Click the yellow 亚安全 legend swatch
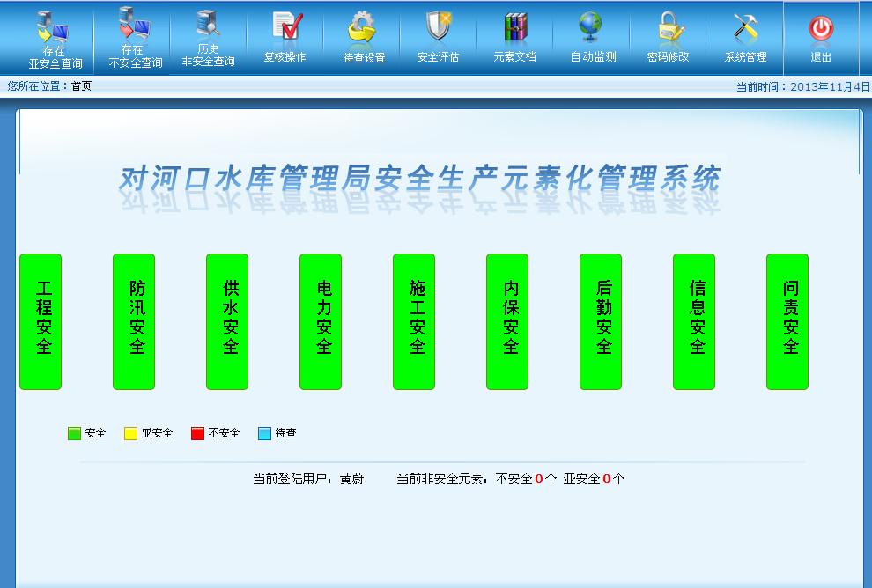Viewport: 872px width, 588px height. (130, 433)
